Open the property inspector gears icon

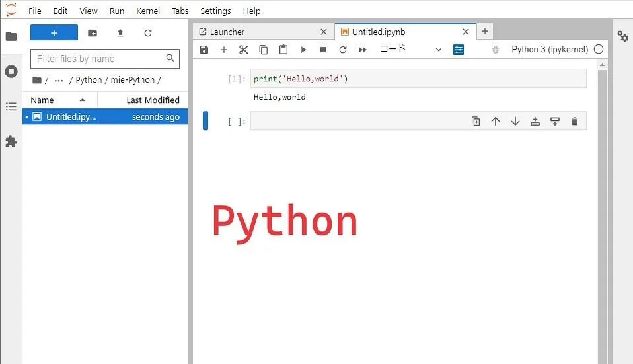click(623, 37)
